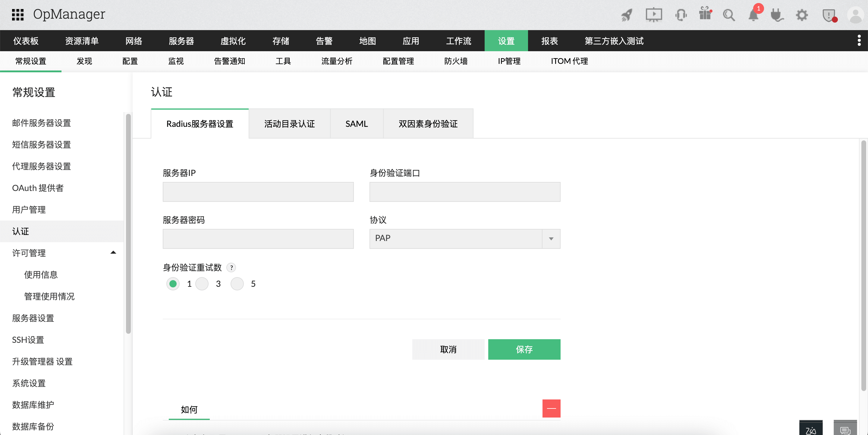Click the gift icon for what's new
The image size is (868, 435).
coord(705,15)
